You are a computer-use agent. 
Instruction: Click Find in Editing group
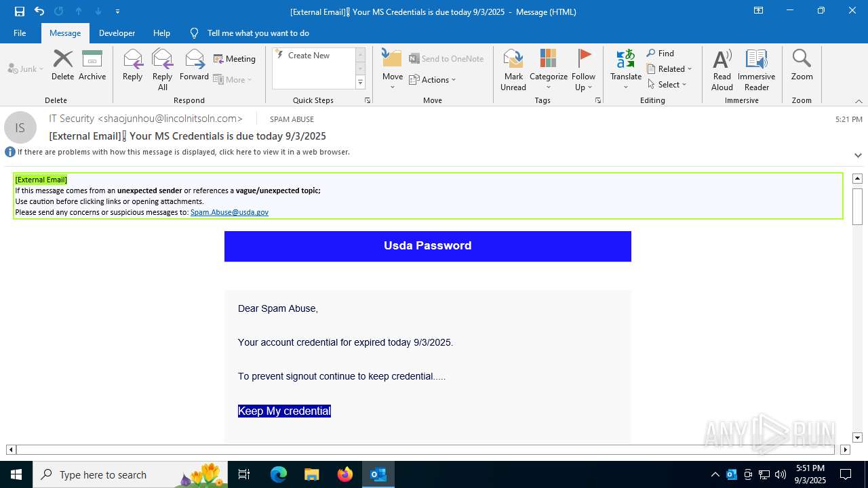pyautogui.click(x=660, y=54)
